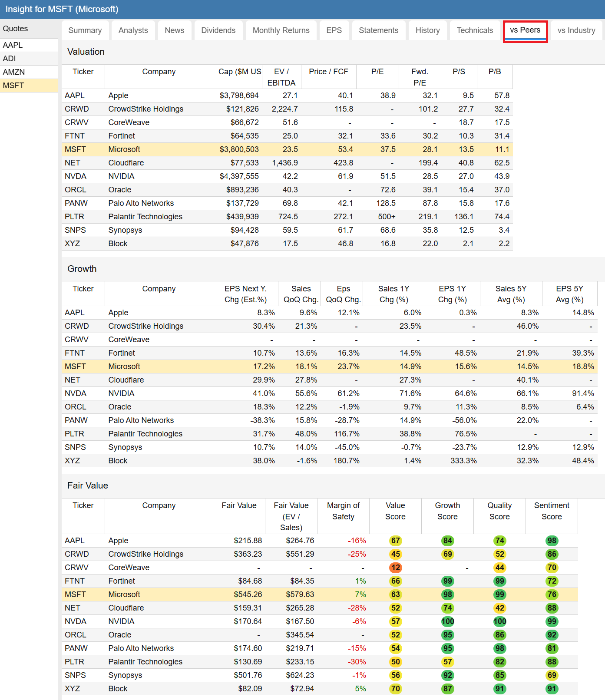Select the NVDA row in Valuation table
Image resolution: width=605 pixels, height=700 pixels.
click(76, 176)
